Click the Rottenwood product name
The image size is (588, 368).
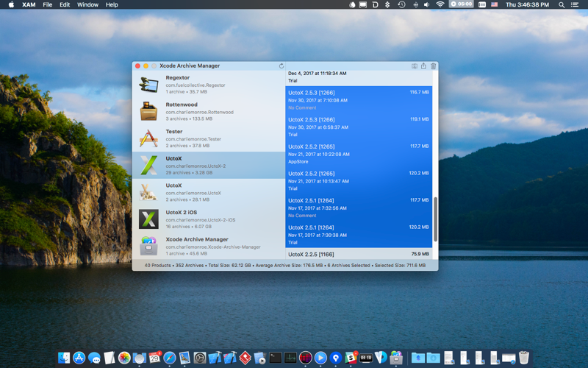[182, 105]
